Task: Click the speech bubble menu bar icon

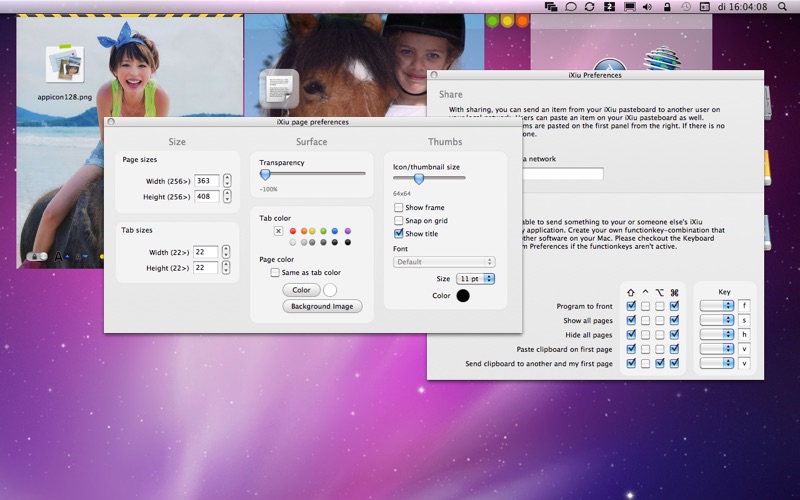Action: click(x=571, y=7)
